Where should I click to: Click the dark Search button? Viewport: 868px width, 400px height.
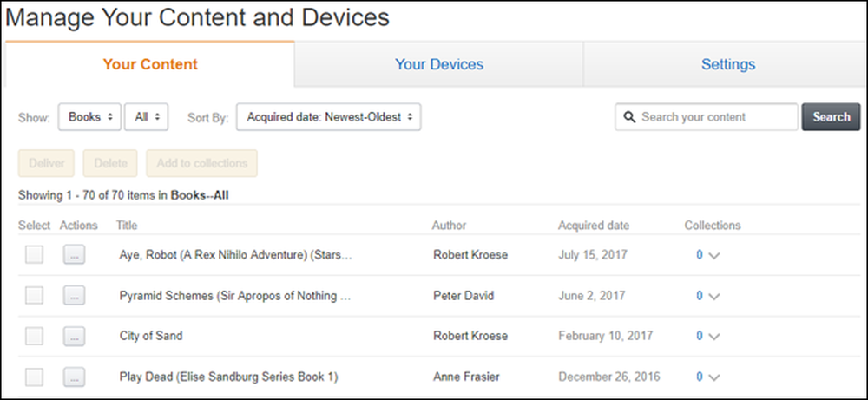pos(831,117)
